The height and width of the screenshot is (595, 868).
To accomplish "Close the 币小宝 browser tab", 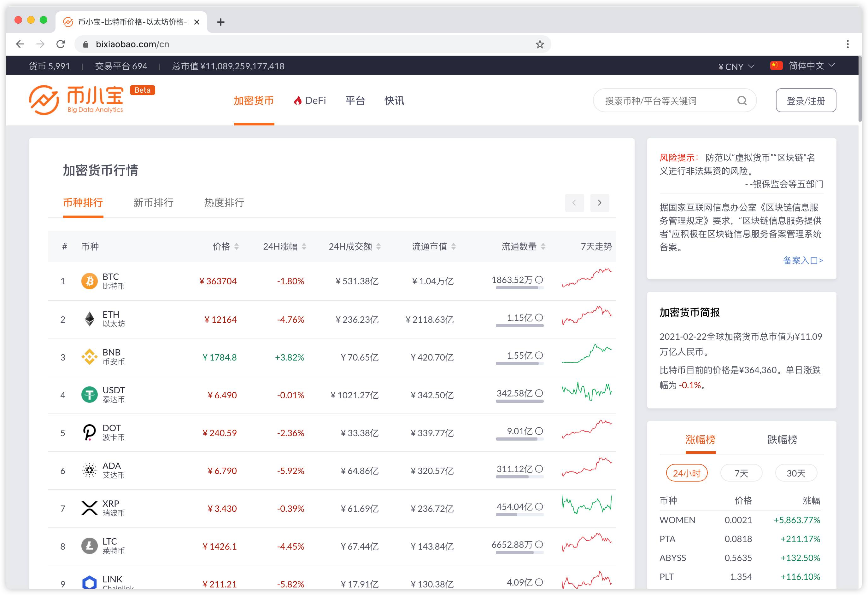I will point(197,22).
